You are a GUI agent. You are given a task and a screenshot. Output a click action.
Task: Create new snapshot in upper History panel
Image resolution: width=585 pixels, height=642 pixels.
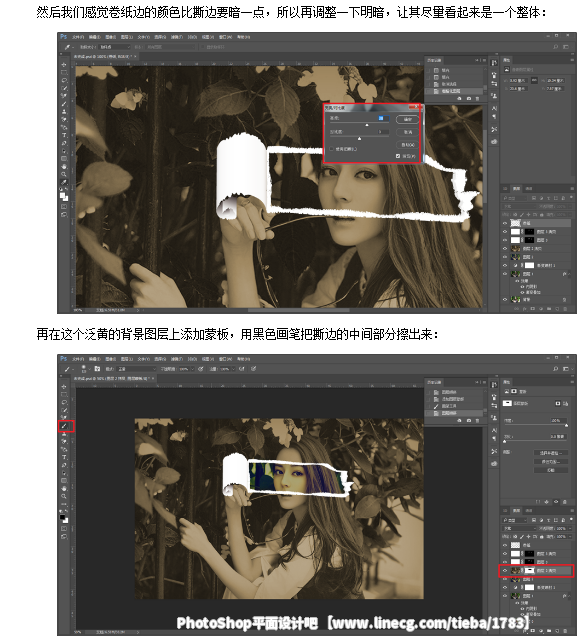click(469, 99)
